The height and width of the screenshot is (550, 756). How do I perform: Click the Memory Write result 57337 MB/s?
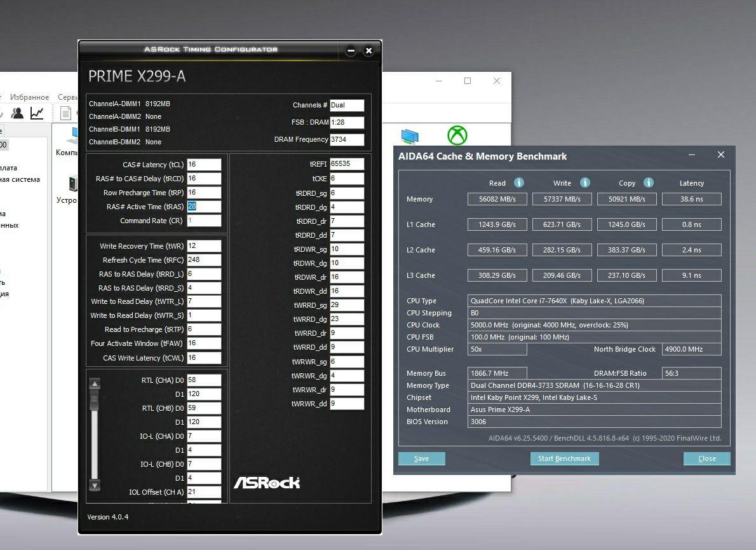[x=562, y=199]
